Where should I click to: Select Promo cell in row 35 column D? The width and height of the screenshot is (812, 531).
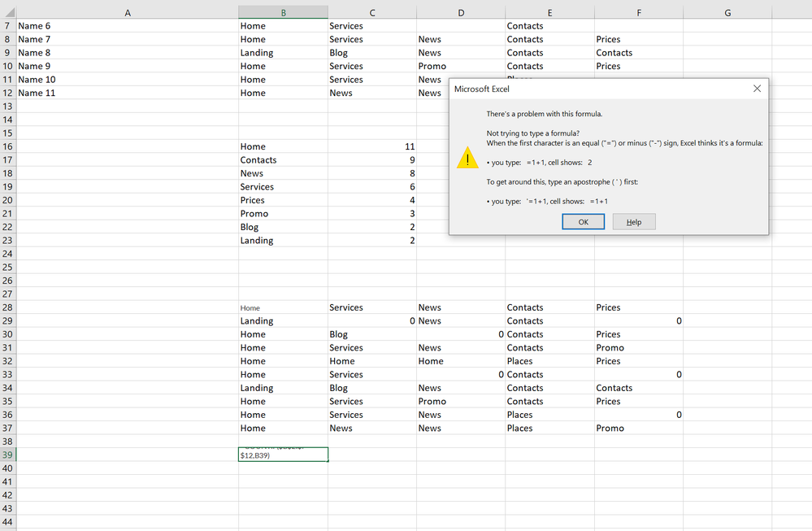461,402
